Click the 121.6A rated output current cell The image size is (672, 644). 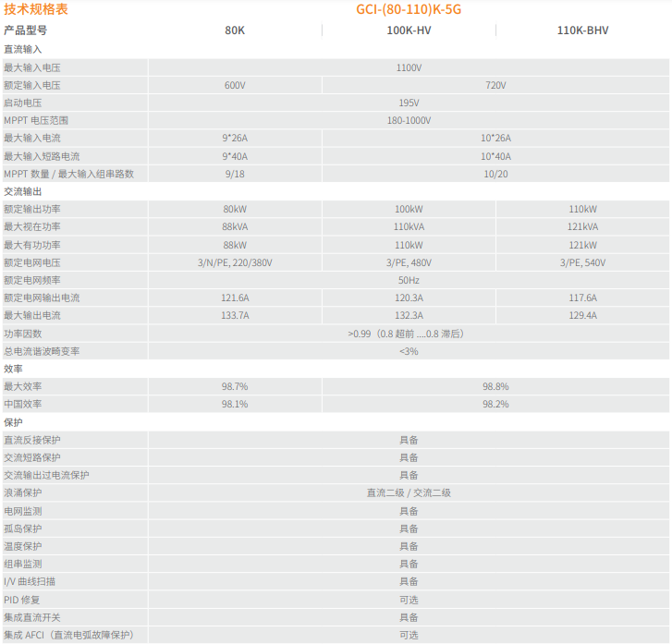point(235,298)
